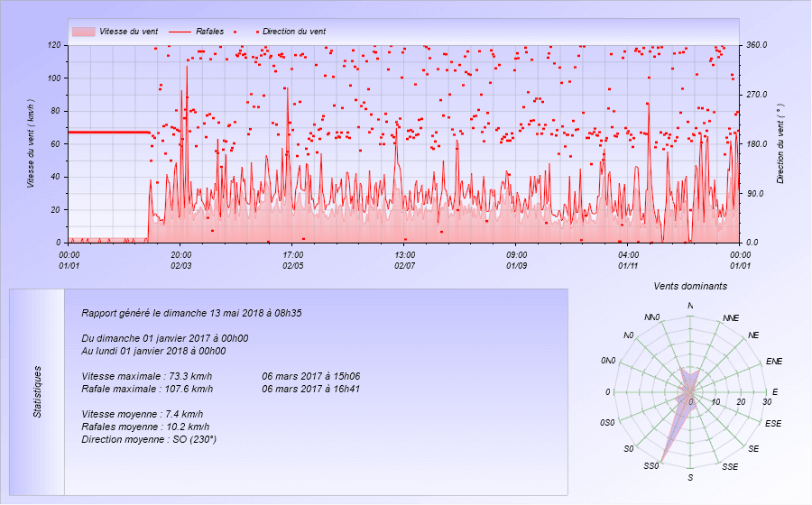This screenshot has height=505, width=812.
Task: Click the Vents dominants chart title
Action: pos(690,286)
